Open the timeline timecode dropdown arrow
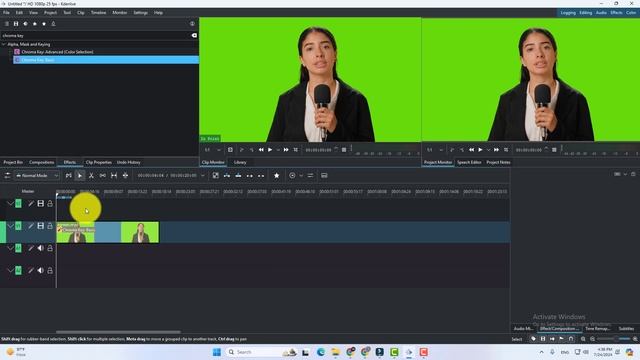This screenshot has width=640, height=360. [203, 176]
